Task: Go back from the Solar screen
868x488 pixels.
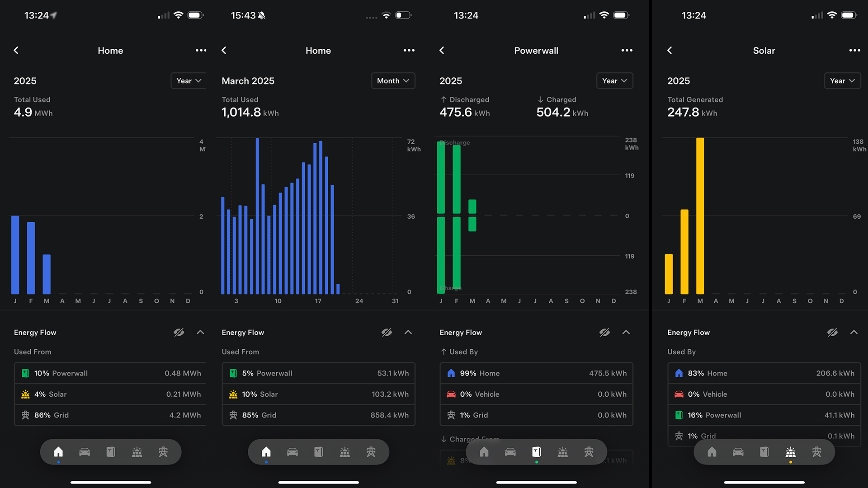Action: [x=670, y=50]
